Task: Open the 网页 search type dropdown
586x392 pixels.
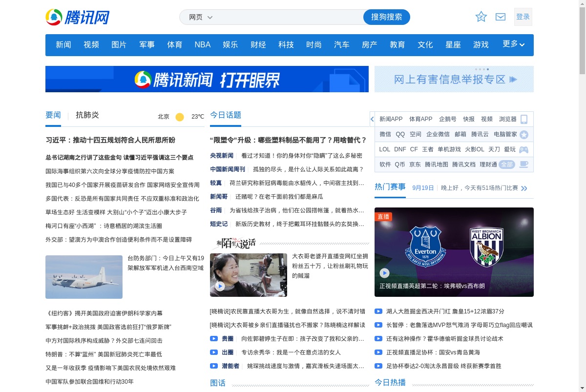Action: click(x=201, y=17)
